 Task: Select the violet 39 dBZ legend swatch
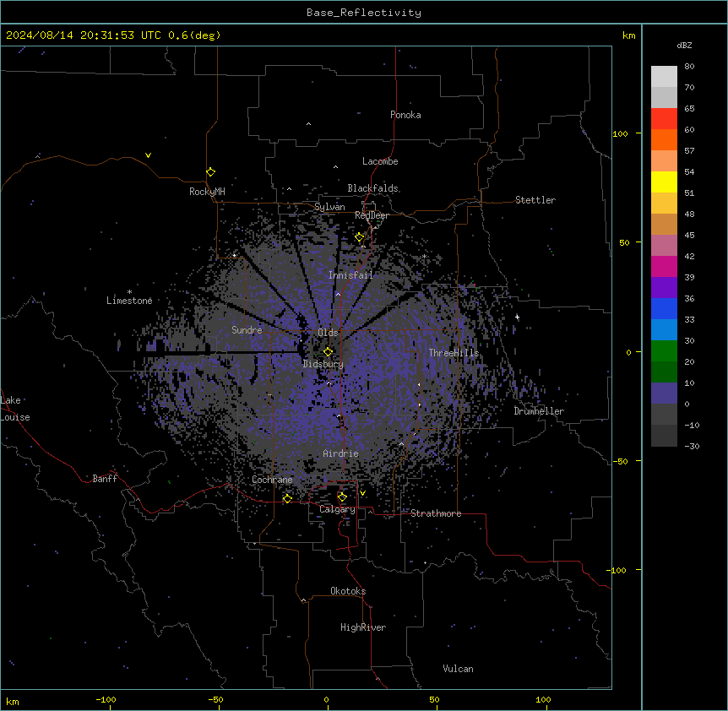pos(664,288)
